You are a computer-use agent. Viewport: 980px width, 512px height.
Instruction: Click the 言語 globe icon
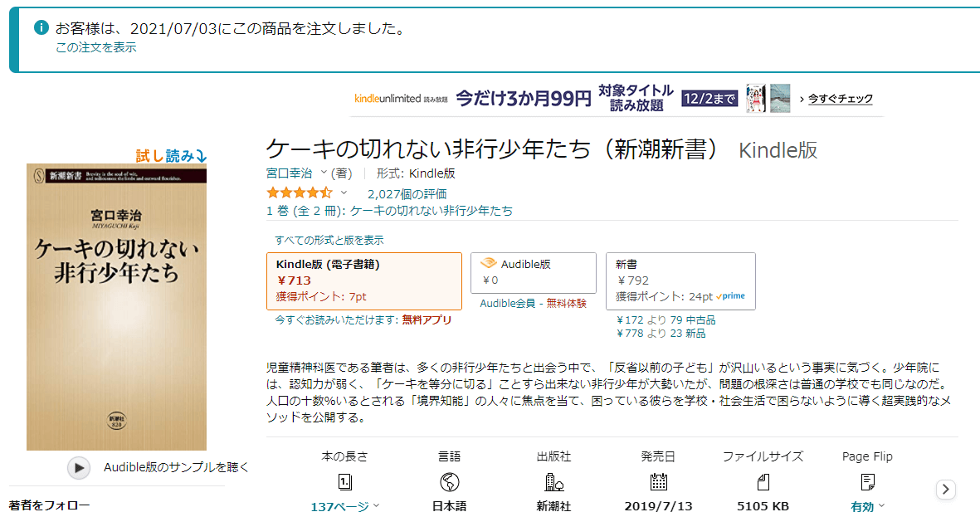click(x=450, y=482)
